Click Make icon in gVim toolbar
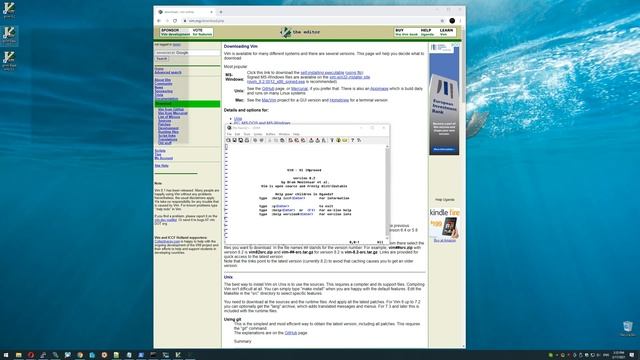 click(332, 140)
